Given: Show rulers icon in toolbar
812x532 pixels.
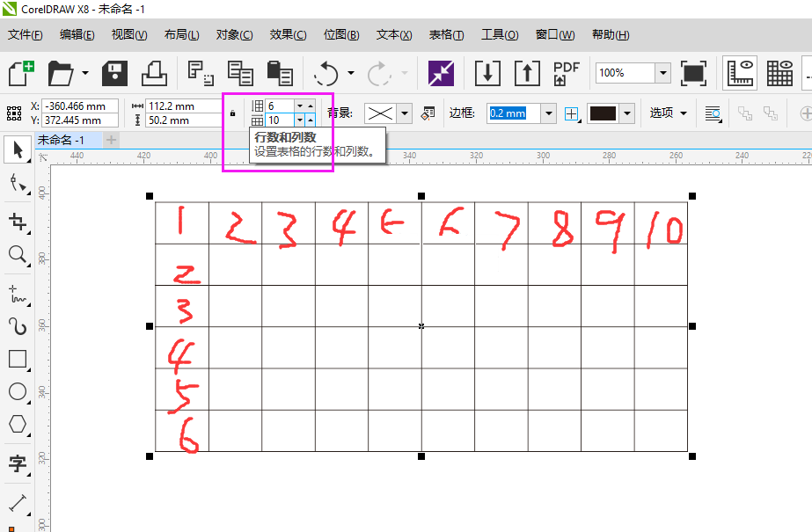Looking at the screenshot, I should (x=740, y=73).
